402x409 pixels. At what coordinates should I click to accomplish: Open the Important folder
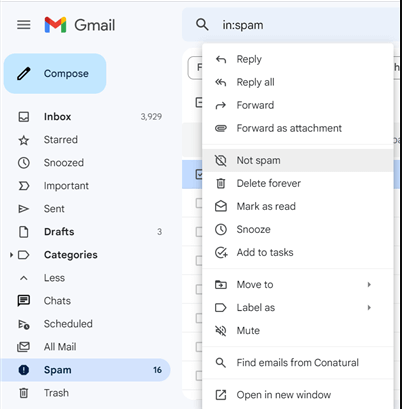pyautogui.click(x=85, y=186)
